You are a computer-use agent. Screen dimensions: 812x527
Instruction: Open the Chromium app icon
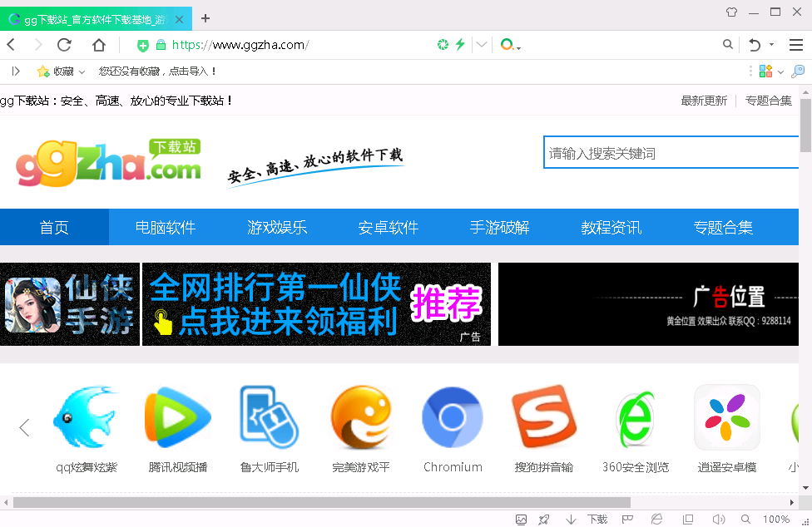click(453, 416)
